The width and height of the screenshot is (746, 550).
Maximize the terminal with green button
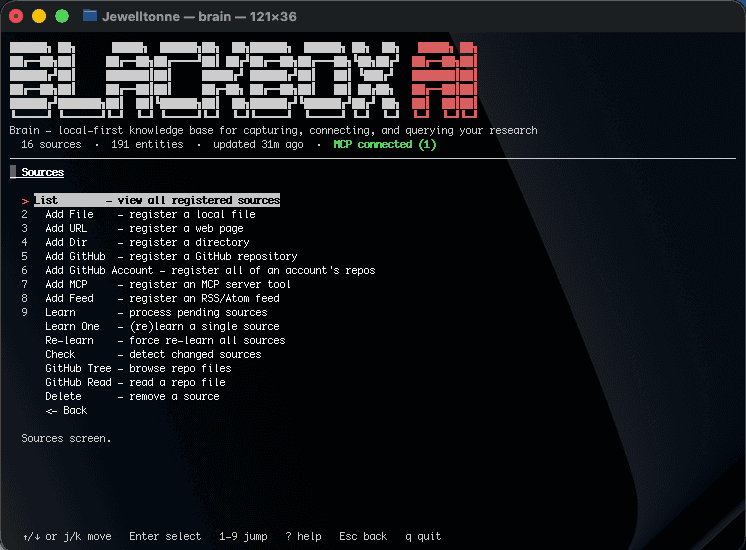click(62, 17)
